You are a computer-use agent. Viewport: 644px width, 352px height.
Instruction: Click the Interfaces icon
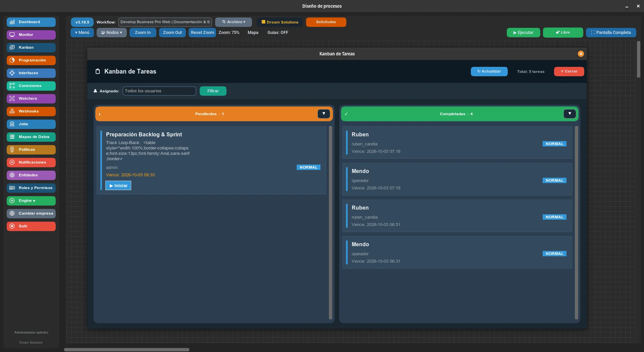[x=12, y=73]
